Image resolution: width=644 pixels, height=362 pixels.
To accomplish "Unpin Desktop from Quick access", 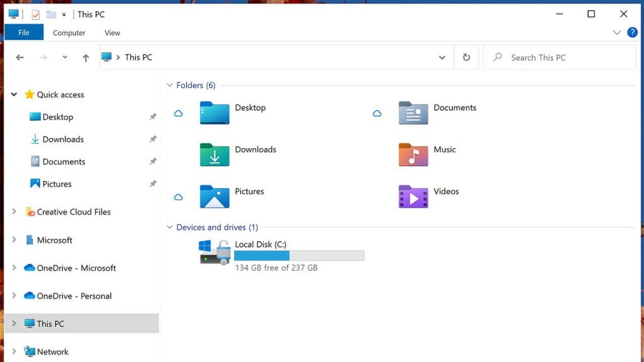I will 153,117.
